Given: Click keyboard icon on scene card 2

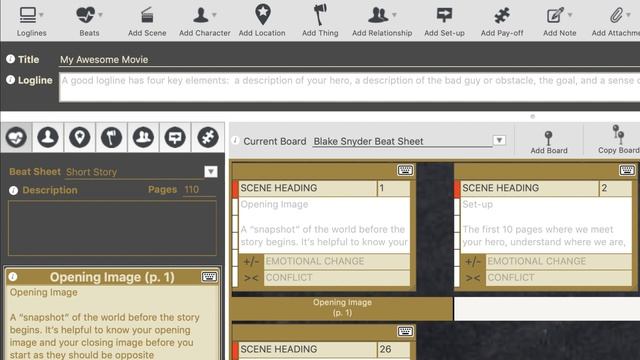Looking at the screenshot, I should 627,170.
